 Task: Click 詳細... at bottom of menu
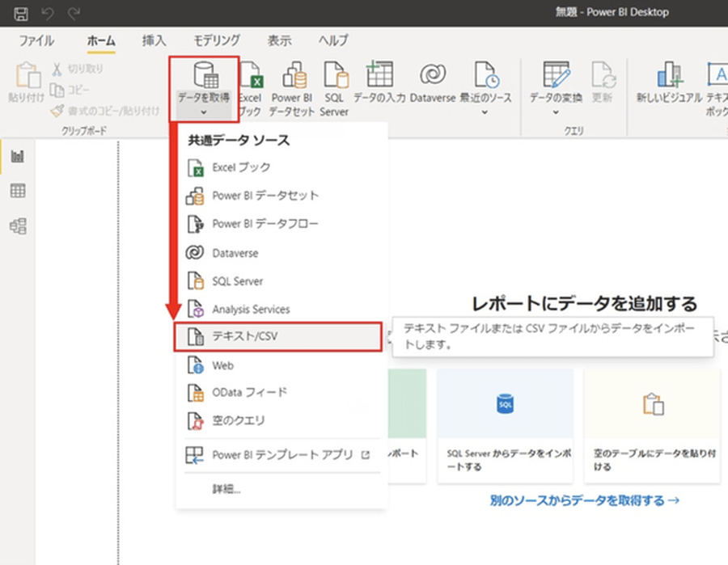pos(226,488)
